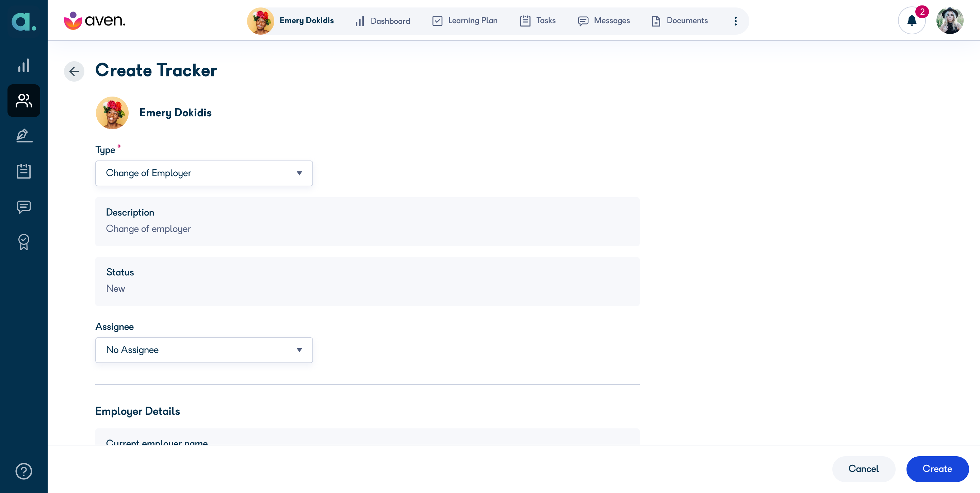Open the user profile avatar menu

coord(950,20)
